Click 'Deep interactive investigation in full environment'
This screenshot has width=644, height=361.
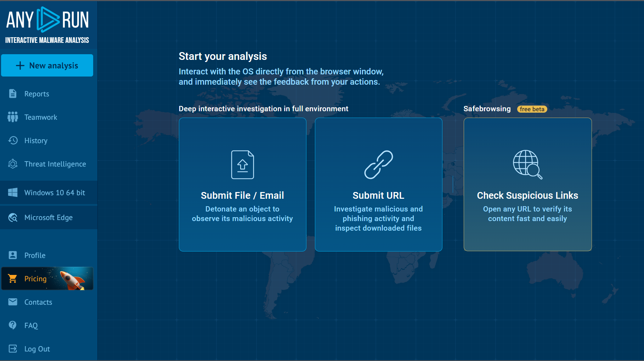[264, 109]
